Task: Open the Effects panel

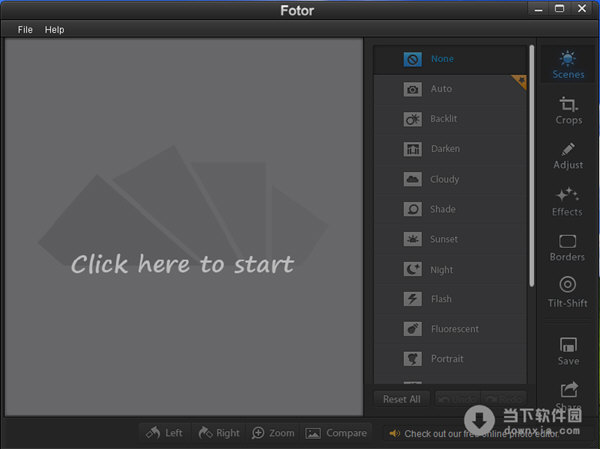Action: [x=567, y=202]
